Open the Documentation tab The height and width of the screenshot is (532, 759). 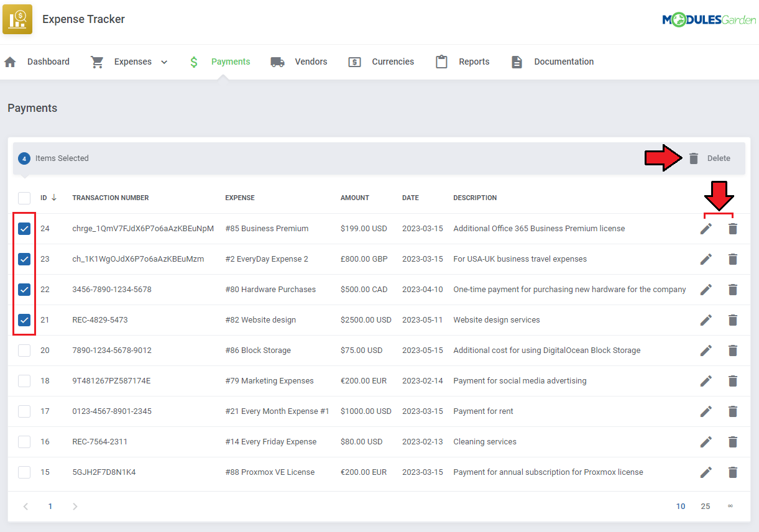coord(552,62)
